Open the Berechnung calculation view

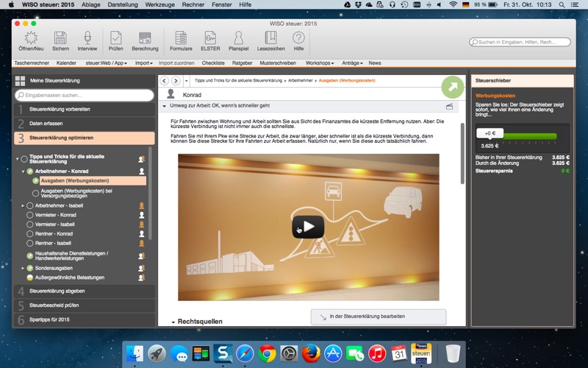pyautogui.click(x=145, y=41)
